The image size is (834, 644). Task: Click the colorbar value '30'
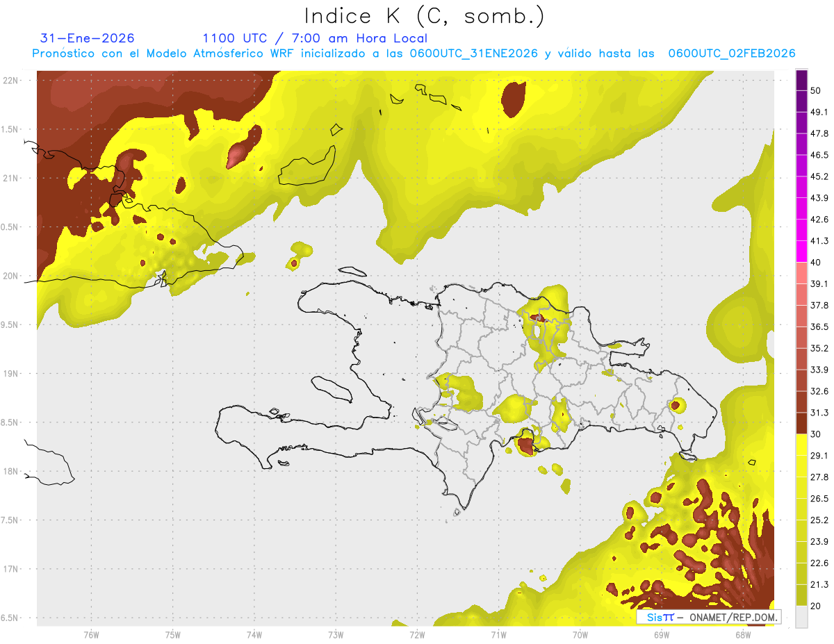(816, 434)
